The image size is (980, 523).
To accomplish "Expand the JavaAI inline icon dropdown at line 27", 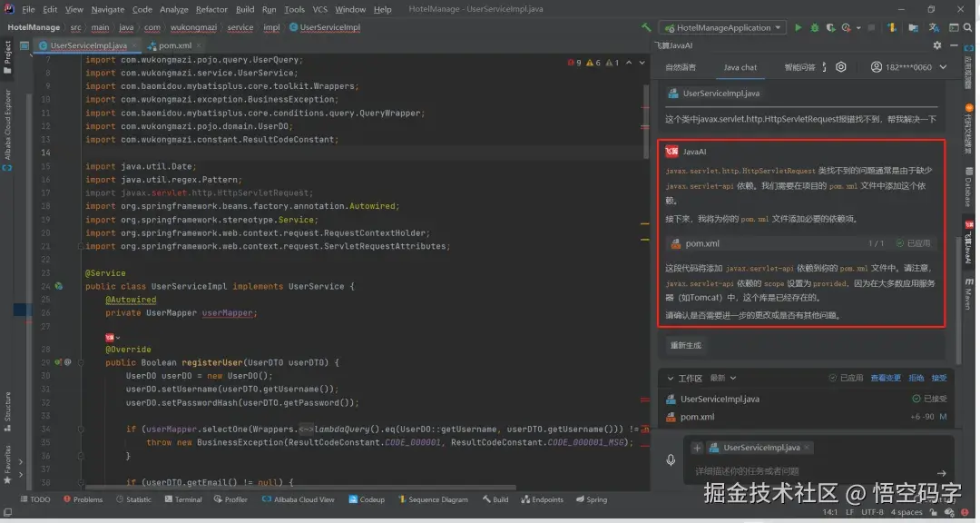I will tap(118, 338).
